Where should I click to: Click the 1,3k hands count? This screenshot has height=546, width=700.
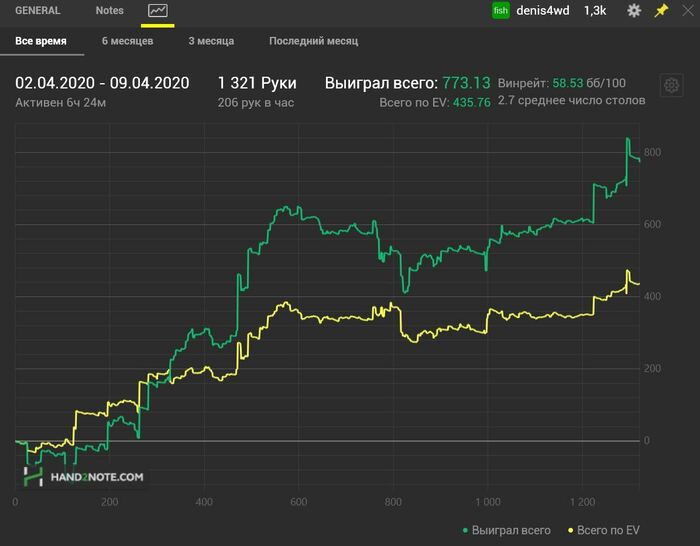595,11
